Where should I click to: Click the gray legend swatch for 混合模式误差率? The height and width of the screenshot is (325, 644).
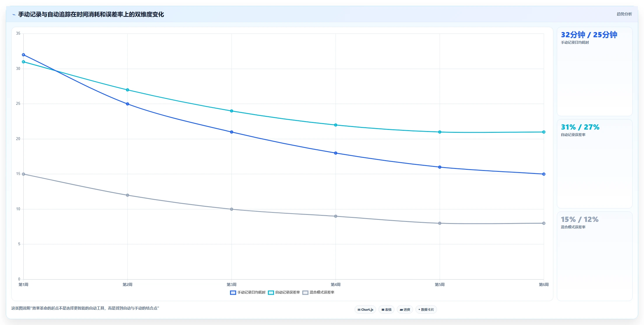click(305, 293)
